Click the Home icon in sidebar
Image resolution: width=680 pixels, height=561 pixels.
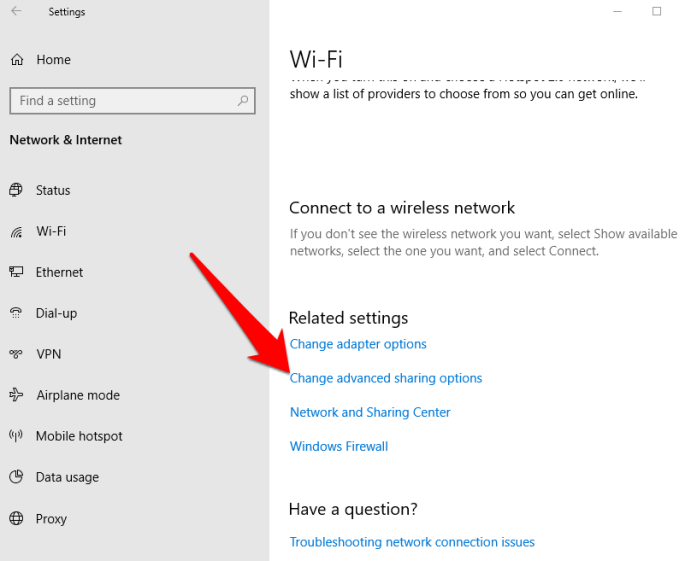17,60
